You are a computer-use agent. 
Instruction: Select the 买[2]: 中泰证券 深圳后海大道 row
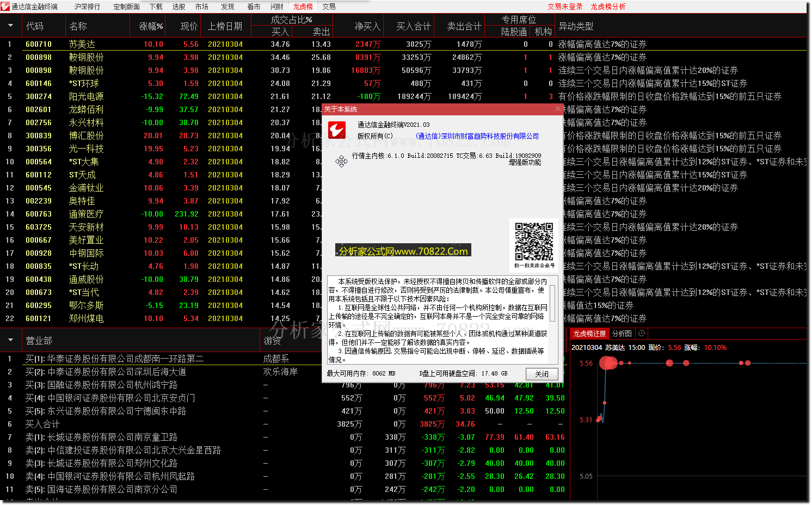pyautogui.click(x=106, y=372)
